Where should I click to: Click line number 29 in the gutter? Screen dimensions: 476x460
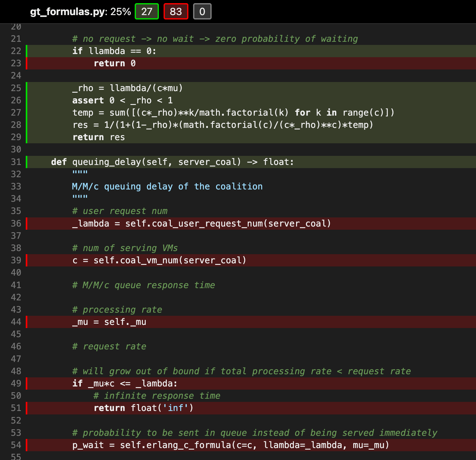pyautogui.click(x=16, y=137)
